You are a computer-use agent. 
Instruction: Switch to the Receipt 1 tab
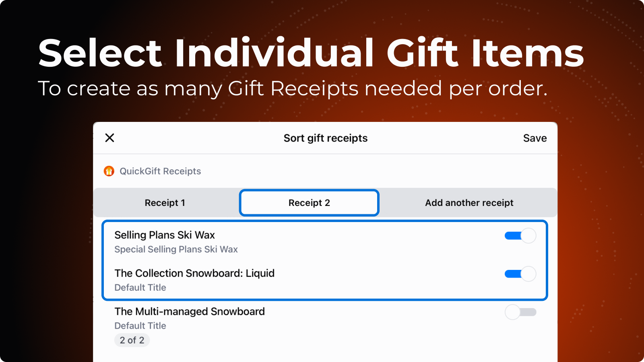[x=165, y=203]
